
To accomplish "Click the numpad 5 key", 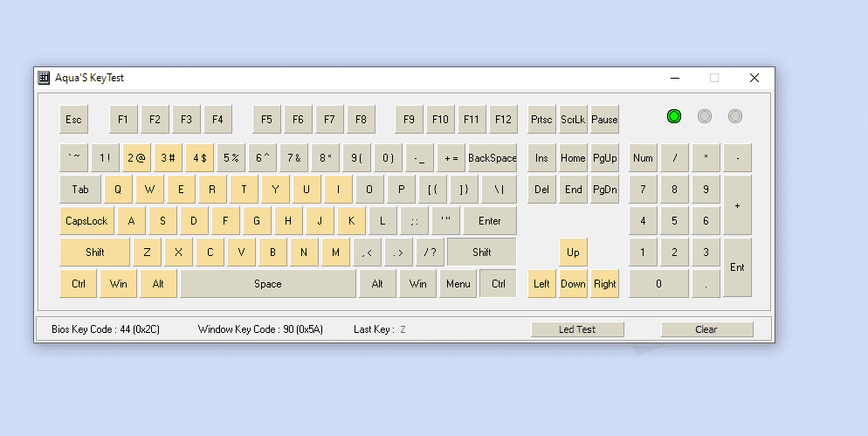I will click(674, 221).
